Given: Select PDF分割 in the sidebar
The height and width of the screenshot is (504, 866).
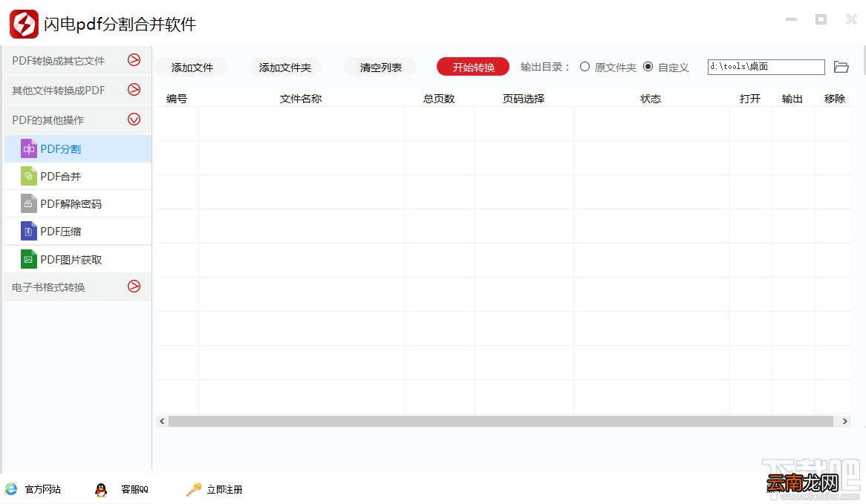Looking at the screenshot, I should (78, 149).
